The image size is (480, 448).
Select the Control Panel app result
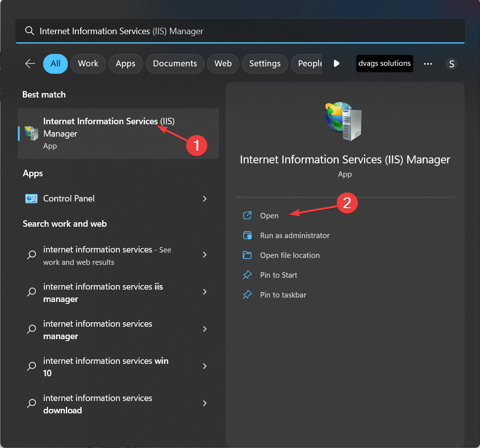tap(118, 199)
